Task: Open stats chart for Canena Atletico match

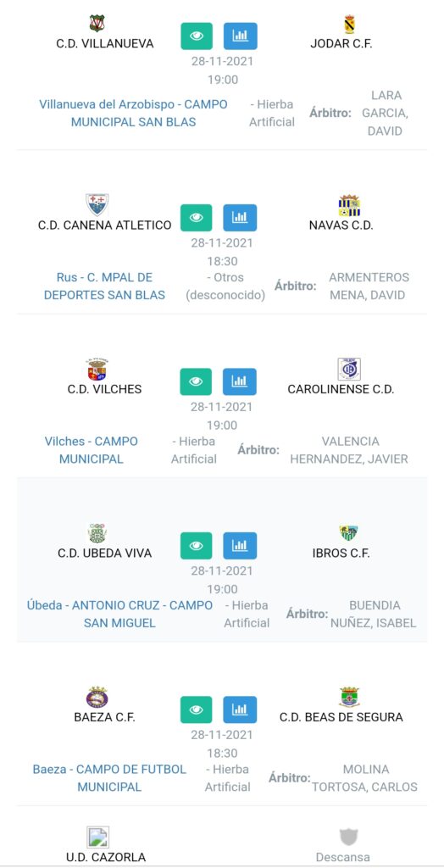Action: [x=241, y=218]
